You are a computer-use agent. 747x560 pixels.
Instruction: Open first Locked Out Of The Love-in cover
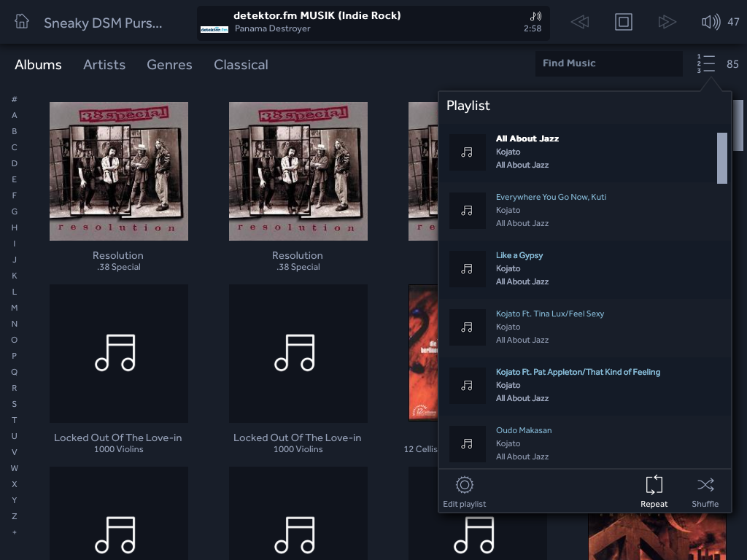pos(119,354)
